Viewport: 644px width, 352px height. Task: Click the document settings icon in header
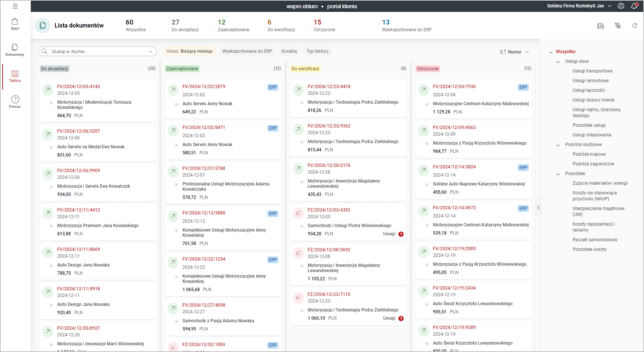pyautogui.click(x=601, y=26)
